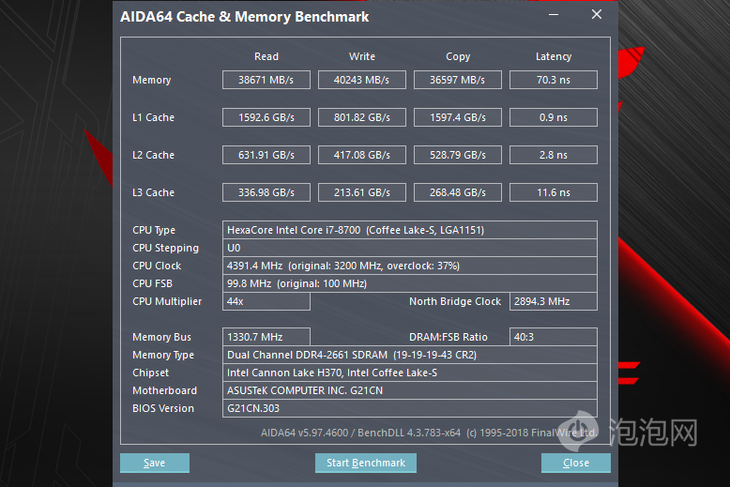Click the CPU Clock label
730x487 pixels.
(157, 266)
